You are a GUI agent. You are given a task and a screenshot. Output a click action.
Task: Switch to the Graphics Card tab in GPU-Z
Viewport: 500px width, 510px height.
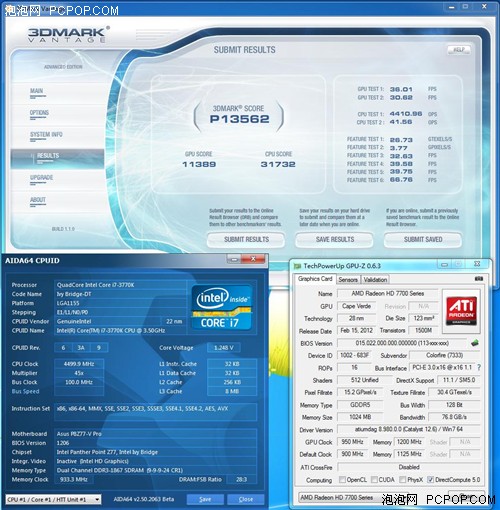coord(315,279)
